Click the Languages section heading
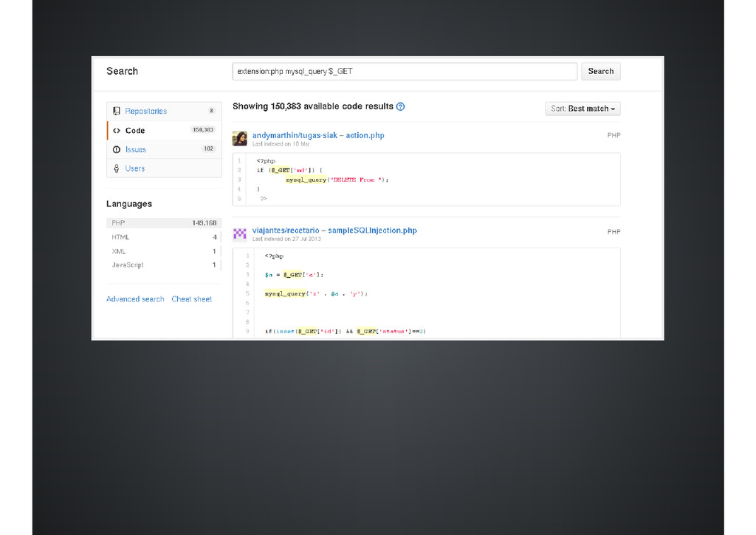This screenshot has width=756, height=535. pyautogui.click(x=129, y=204)
